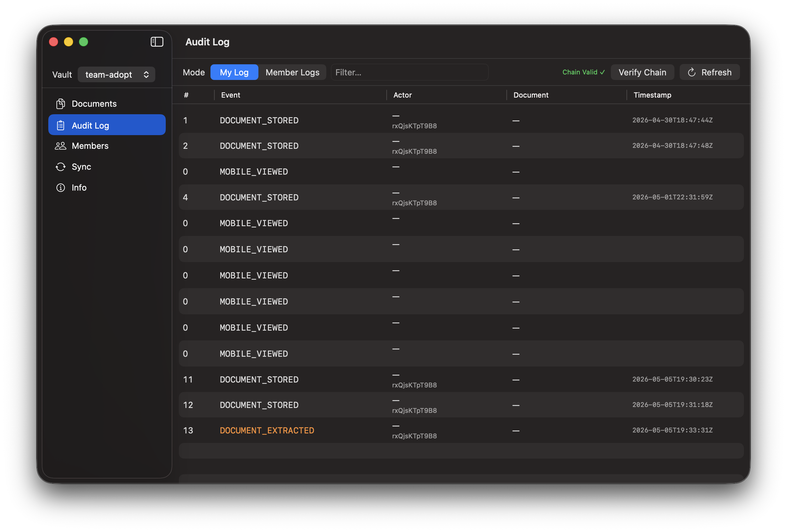The height and width of the screenshot is (532, 787).
Task: Click actor rxQjsKTpT9B8 in row 1
Action: point(414,126)
